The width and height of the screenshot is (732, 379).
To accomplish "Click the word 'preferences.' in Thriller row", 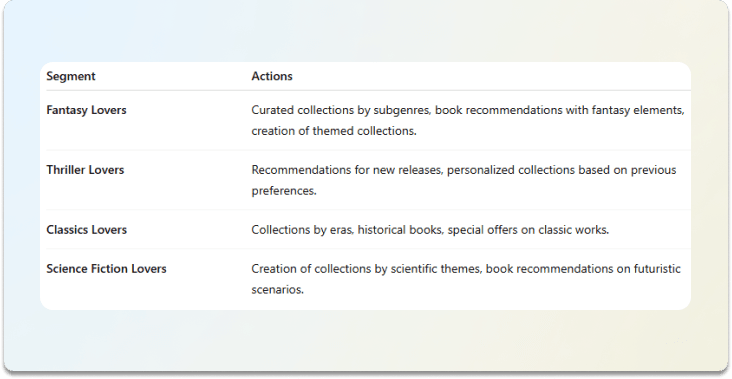I will point(284,190).
